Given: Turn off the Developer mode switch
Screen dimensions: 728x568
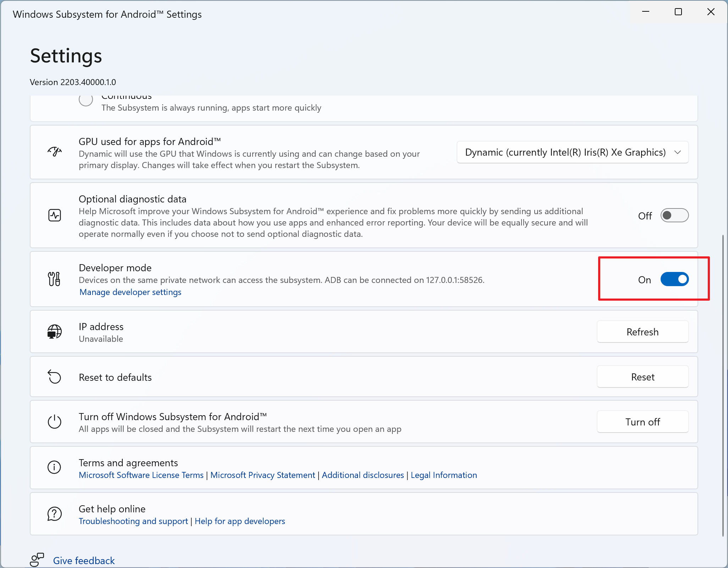Looking at the screenshot, I should pos(674,279).
